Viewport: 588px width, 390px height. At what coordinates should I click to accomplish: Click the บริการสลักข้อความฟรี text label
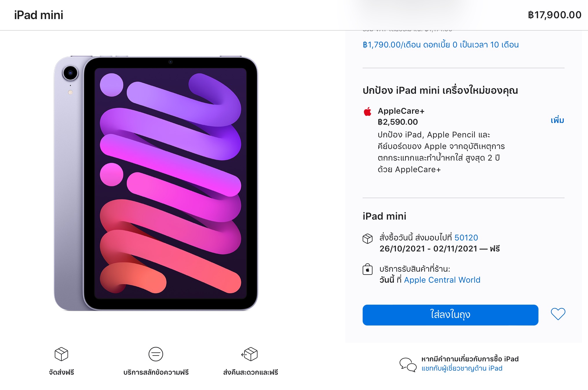point(156,372)
